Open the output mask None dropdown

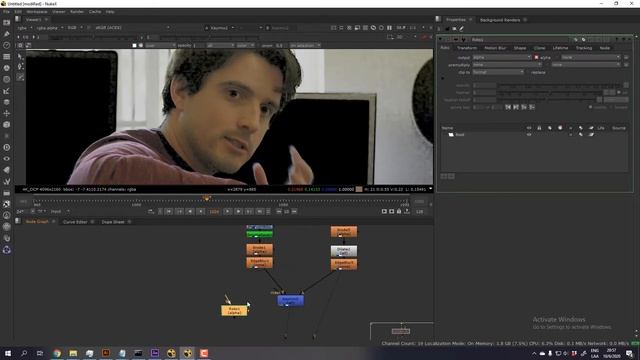click(x=591, y=58)
